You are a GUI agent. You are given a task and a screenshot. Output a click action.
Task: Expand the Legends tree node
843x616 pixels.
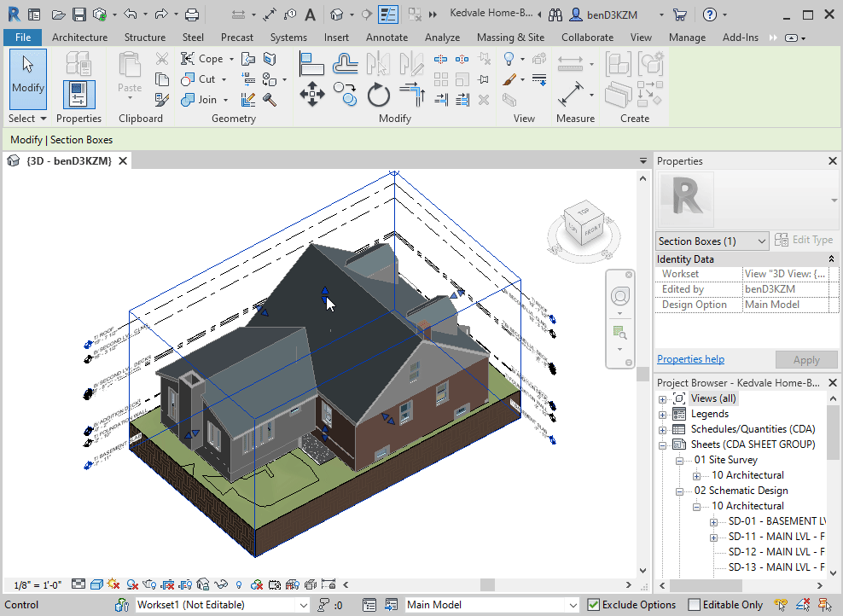click(x=662, y=415)
